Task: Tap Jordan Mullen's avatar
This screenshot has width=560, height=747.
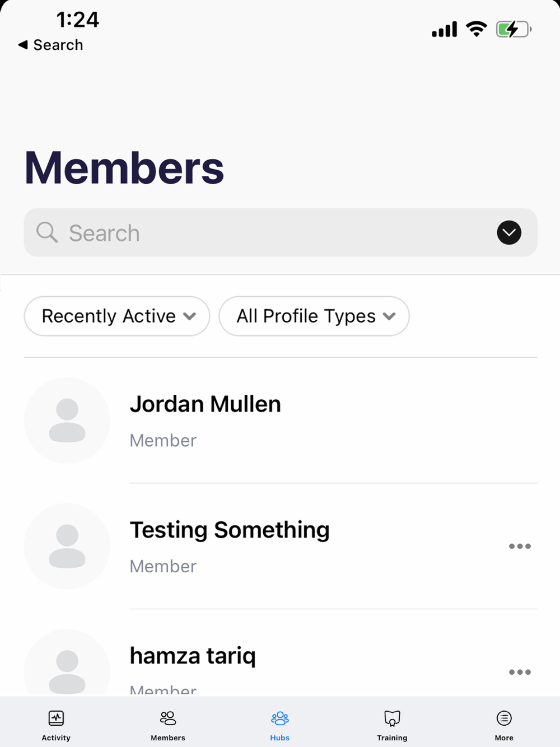Action: (x=67, y=420)
